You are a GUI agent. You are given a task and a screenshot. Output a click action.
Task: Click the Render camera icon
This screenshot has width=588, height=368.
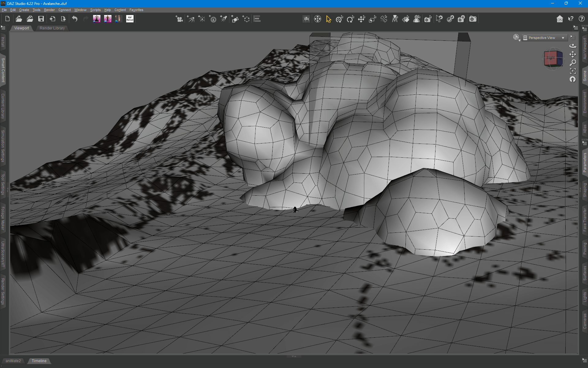click(473, 19)
